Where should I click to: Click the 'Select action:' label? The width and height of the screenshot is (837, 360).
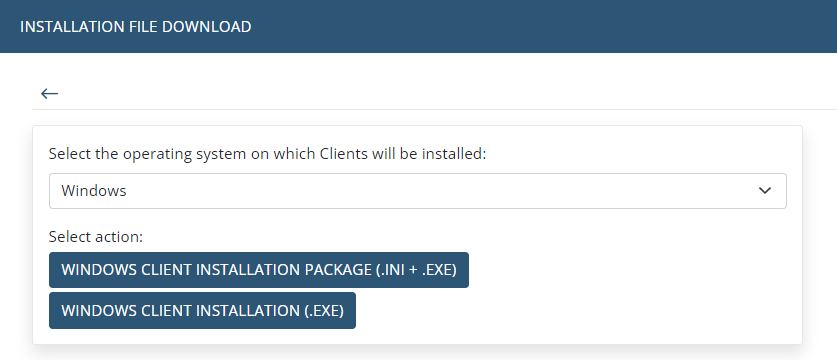coord(96,237)
